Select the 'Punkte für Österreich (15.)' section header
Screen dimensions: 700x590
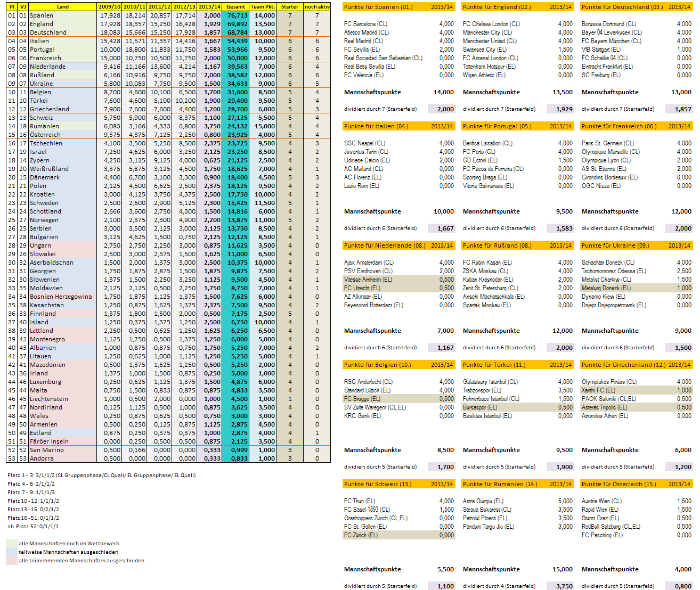click(x=637, y=484)
